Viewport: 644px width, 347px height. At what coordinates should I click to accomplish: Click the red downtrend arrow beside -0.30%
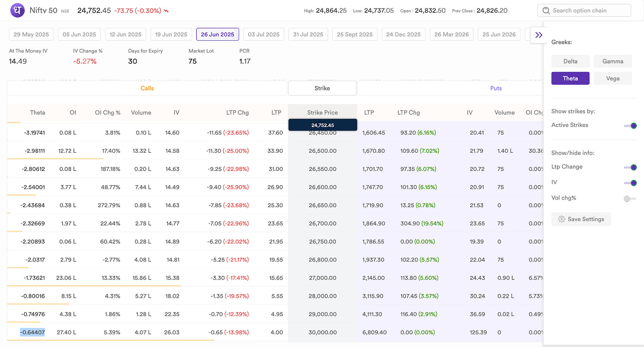[166, 11]
